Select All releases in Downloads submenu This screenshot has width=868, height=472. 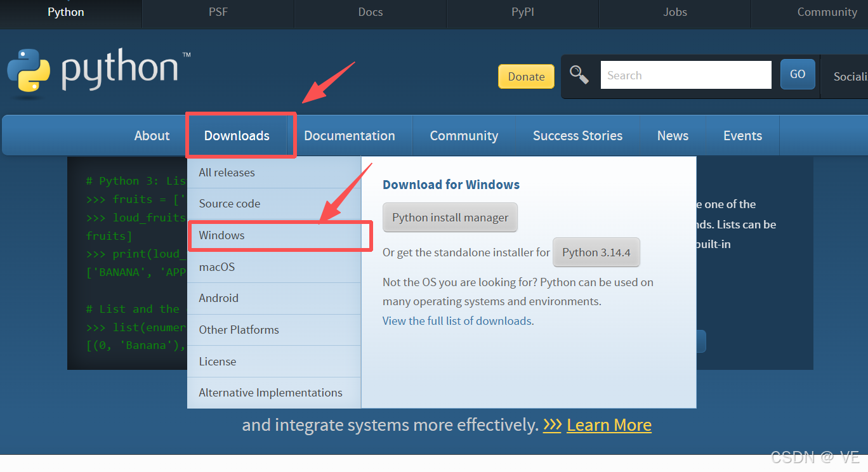tap(274, 173)
